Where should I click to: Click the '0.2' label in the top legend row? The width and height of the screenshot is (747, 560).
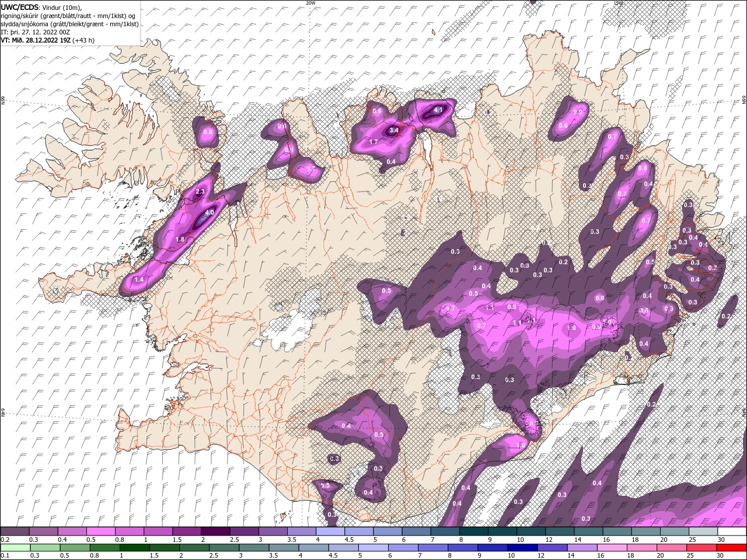point(5,540)
